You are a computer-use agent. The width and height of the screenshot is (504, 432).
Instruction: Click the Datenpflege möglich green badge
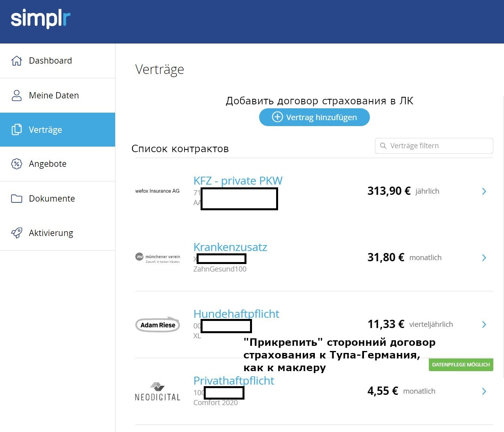point(461,364)
